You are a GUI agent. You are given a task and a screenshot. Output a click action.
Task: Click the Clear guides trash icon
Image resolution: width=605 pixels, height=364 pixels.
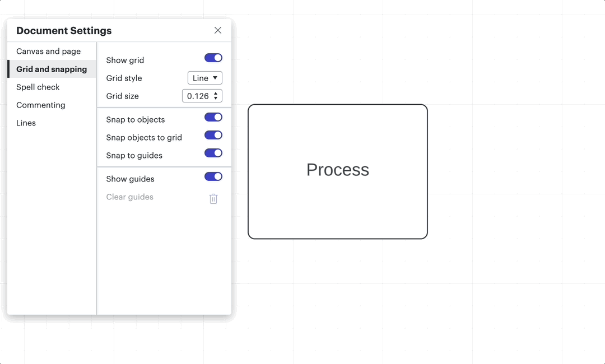[213, 198]
